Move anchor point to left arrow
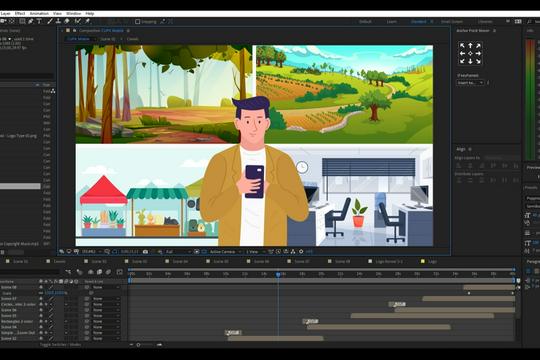540x360 pixels. click(x=462, y=53)
